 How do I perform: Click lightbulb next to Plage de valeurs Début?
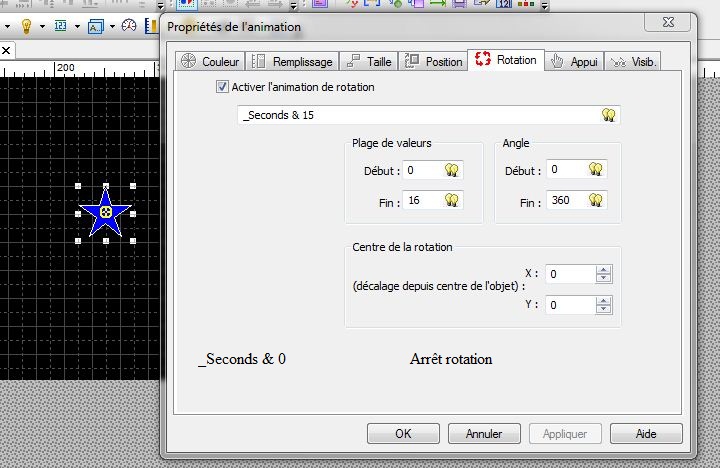(x=452, y=170)
